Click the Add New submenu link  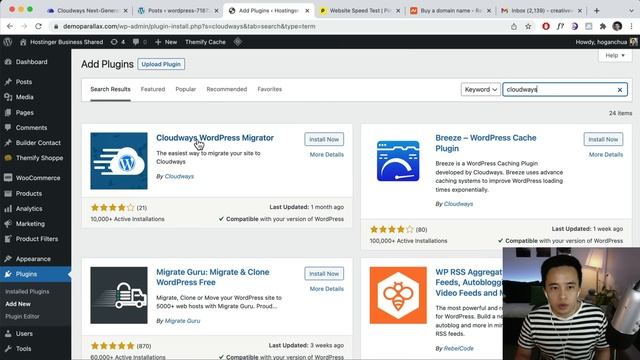coord(18,304)
